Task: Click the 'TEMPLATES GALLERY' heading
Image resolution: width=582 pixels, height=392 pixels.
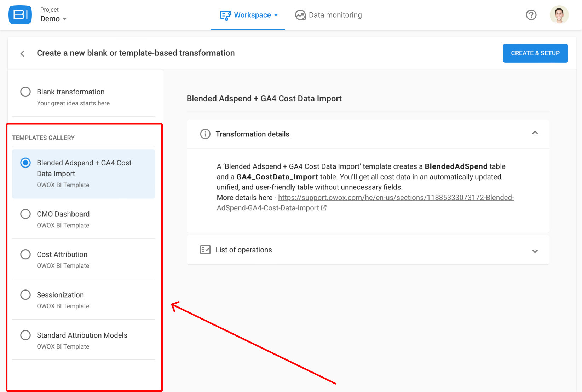Action: [x=44, y=138]
